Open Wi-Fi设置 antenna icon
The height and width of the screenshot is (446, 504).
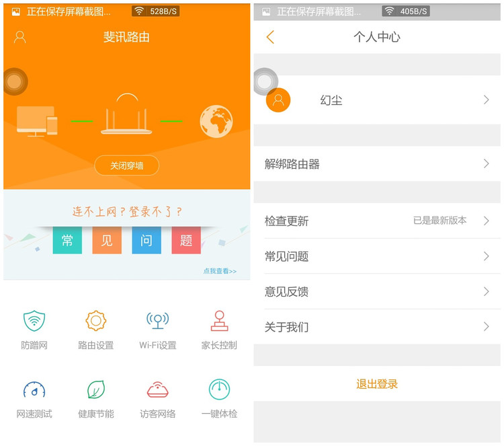157,320
